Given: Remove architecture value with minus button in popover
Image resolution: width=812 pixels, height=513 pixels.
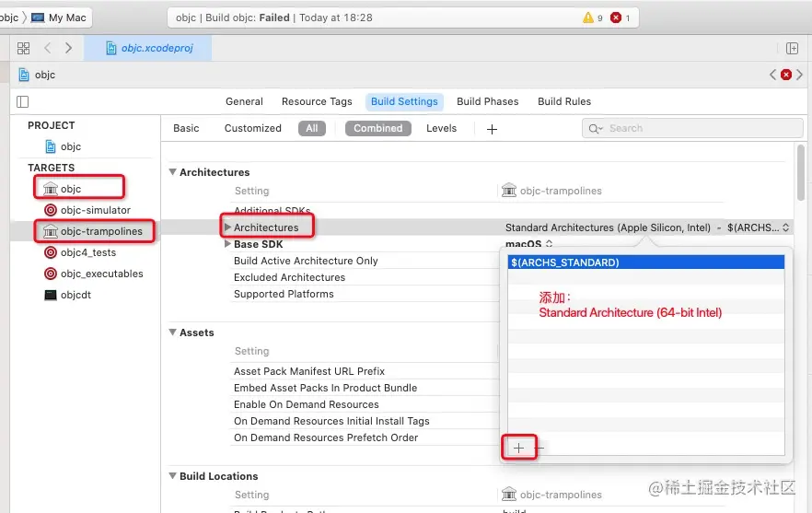Looking at the screenshot, I should click(x=540, y=448).
